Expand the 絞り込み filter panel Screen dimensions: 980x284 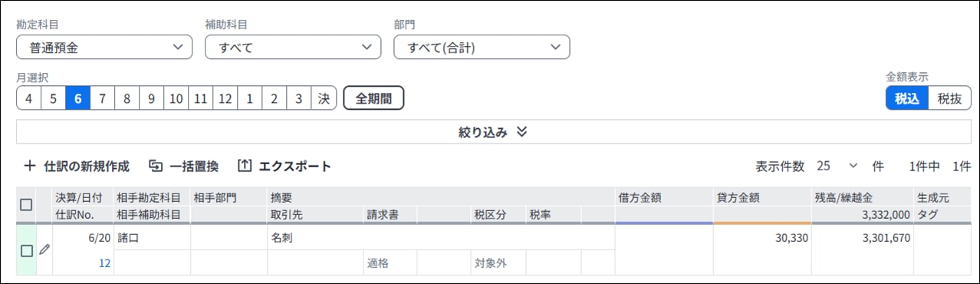tap(493, 132)
